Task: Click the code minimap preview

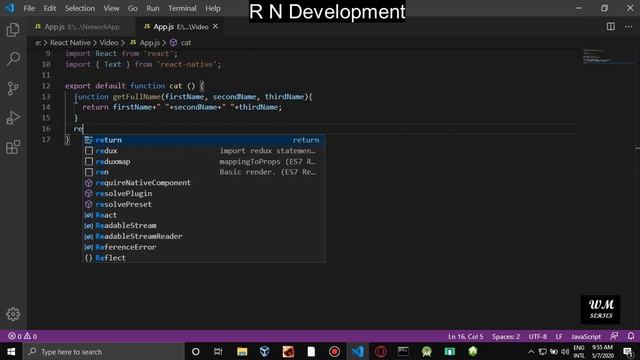Action: [607, 56]
